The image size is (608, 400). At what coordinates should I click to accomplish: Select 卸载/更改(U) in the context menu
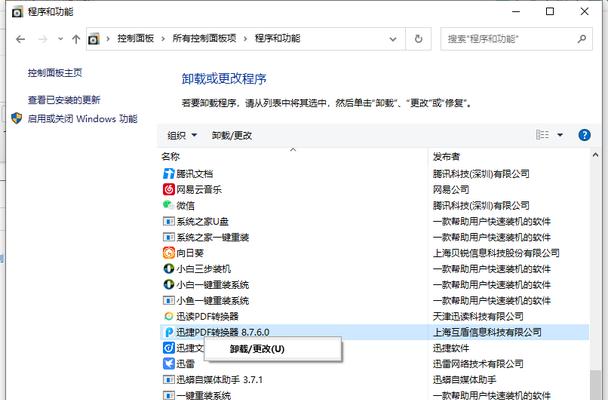(x=273, y=349)
